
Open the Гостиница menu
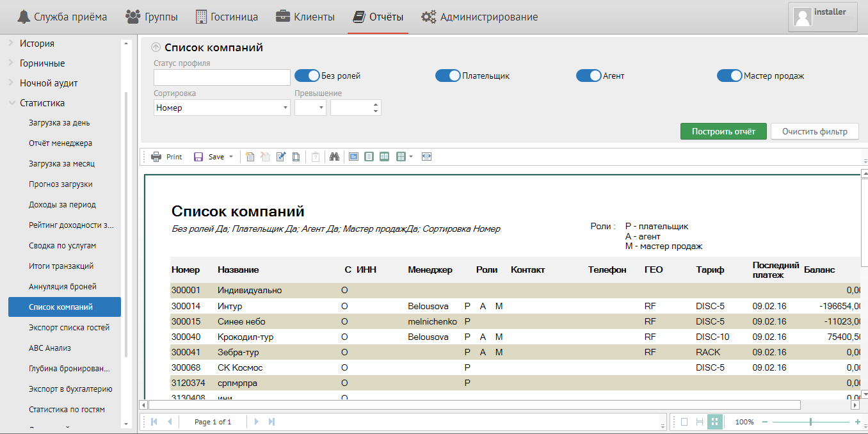(x=227, y=17)
